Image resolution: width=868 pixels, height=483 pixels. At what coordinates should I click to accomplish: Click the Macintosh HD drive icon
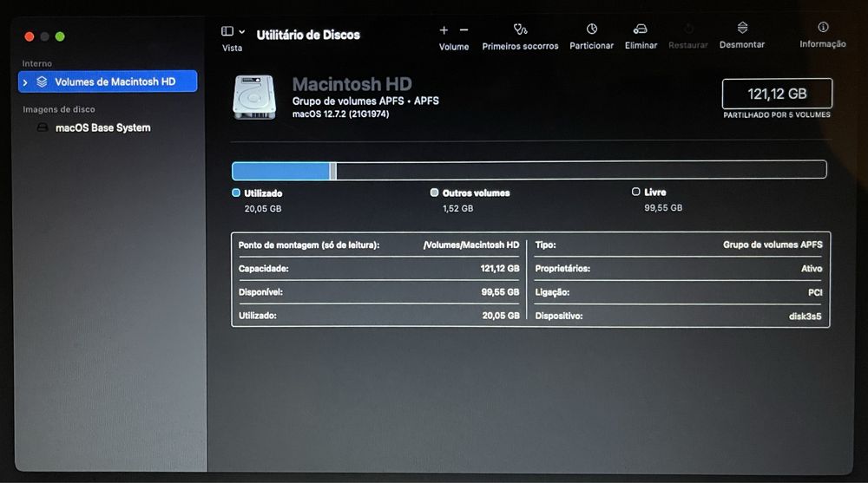tap(254, 97)
